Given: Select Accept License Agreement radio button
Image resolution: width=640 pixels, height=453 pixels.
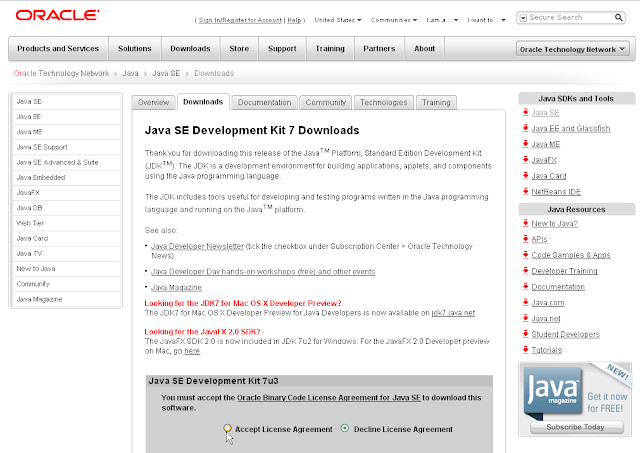Looking at the screenshot, I should pos(227,428).
